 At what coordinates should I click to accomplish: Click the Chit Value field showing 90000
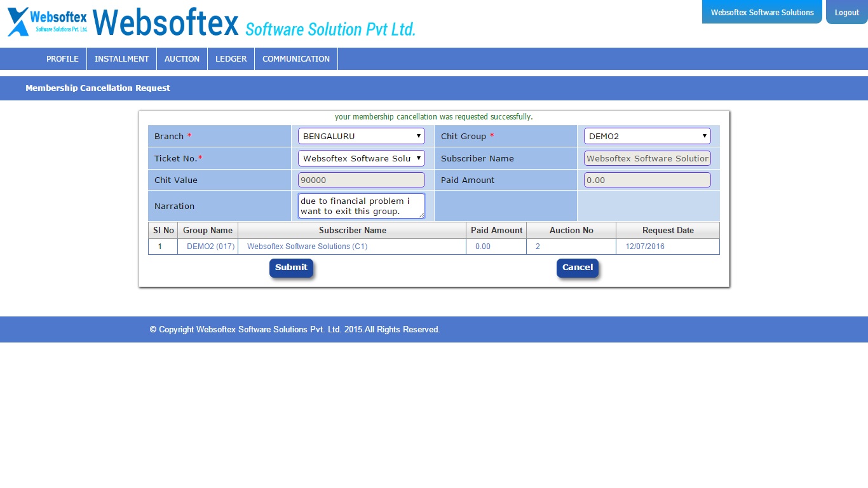[x=362, y=180]
